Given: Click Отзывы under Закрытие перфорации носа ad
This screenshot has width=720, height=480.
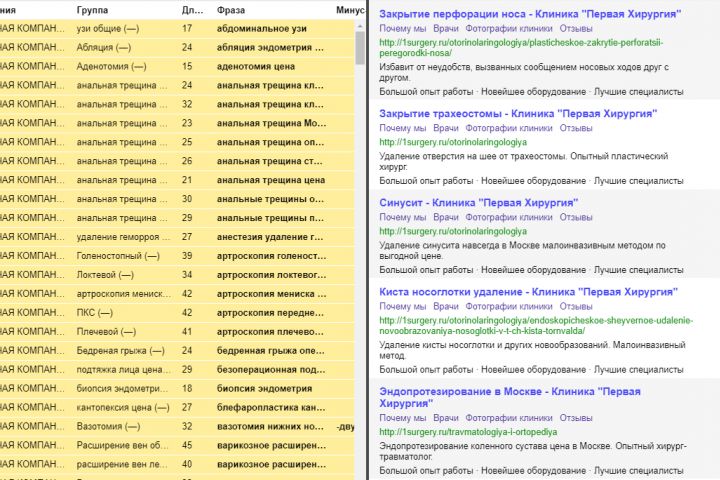Looking at the screenshot, I should click(576, 28).
